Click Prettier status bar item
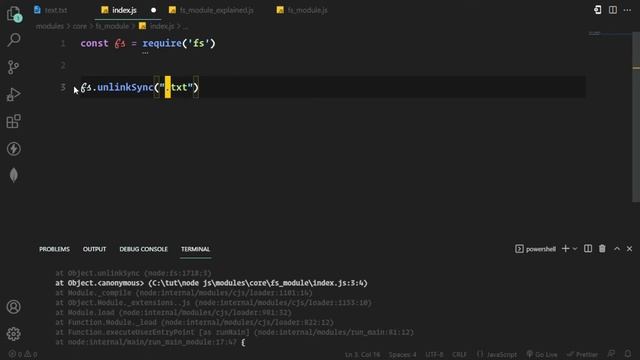 pos(582,354)
